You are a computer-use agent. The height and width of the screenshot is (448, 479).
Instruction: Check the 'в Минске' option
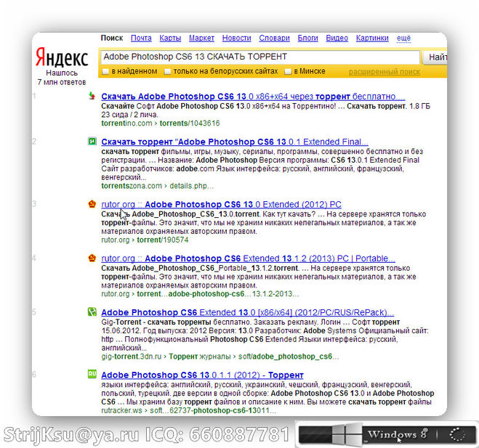(x=287, y=72)
